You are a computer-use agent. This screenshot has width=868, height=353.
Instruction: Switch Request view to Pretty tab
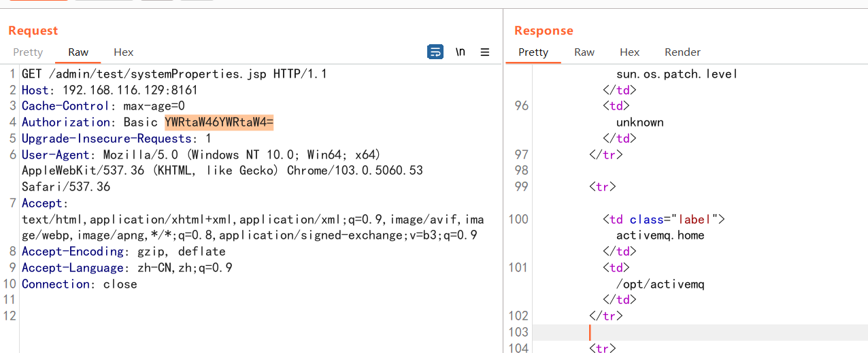click(x=28, y=52)
